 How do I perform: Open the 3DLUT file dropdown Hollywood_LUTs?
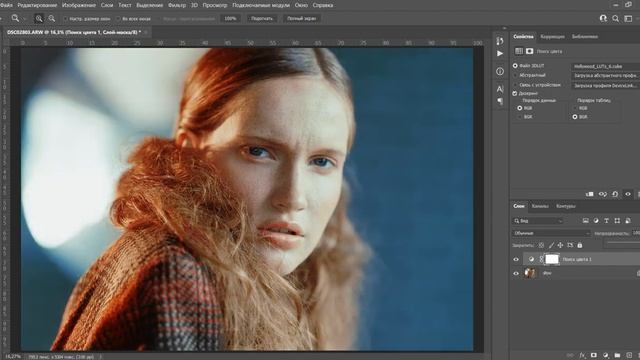point(605,66)
